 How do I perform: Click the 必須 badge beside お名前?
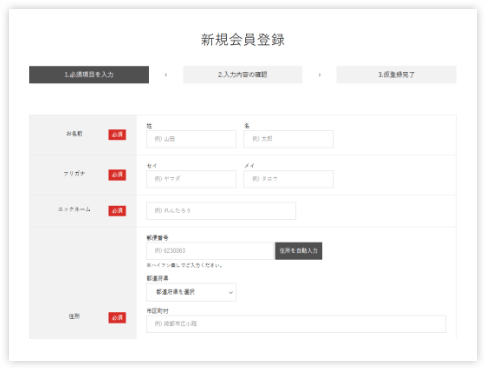[117, 135]
